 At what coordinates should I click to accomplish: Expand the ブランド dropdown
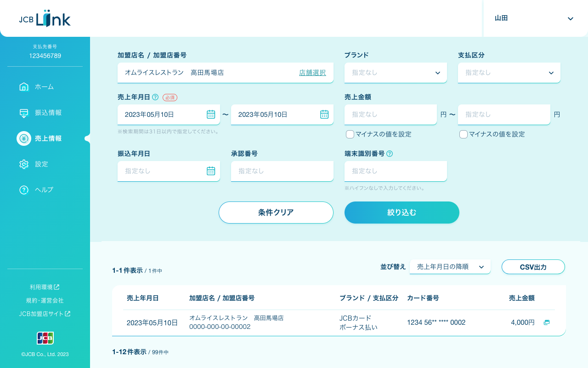click(396, 73)
